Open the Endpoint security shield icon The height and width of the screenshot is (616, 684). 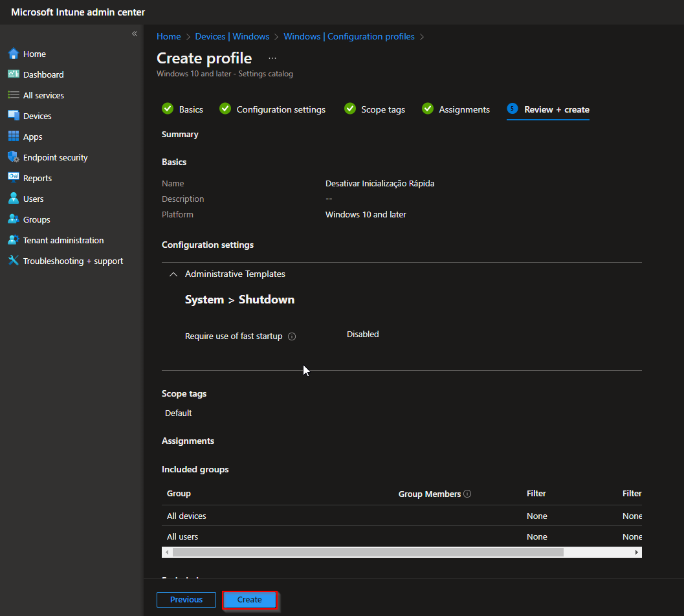14,157
